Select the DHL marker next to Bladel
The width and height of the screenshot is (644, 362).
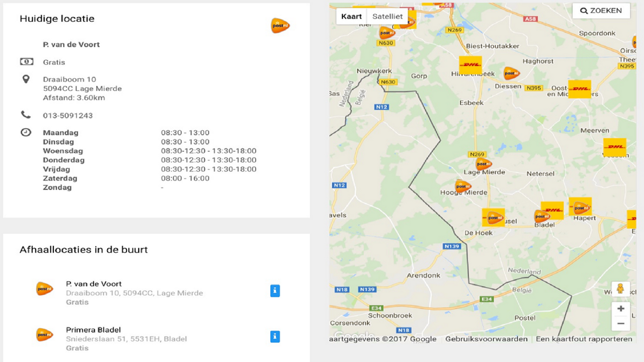[552, 210]
